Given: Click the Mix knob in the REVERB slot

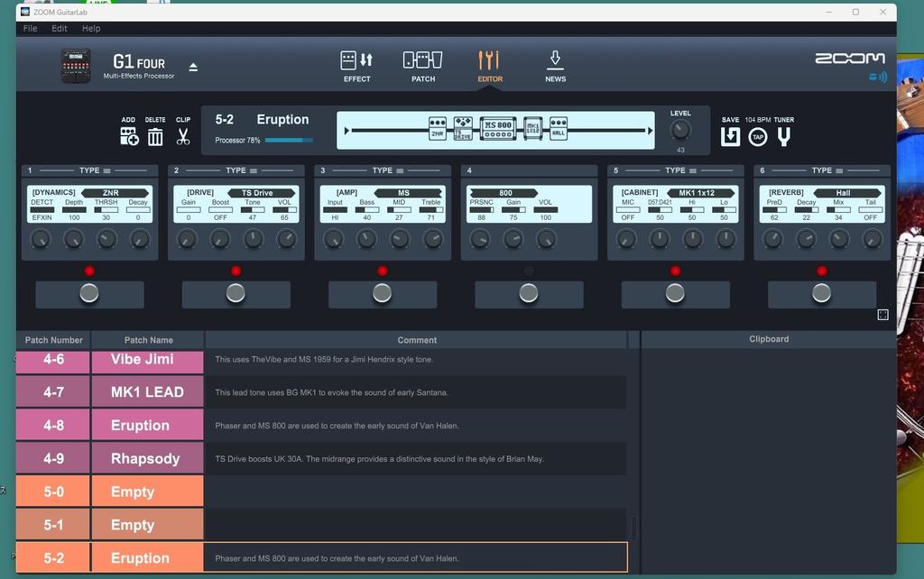Looking at the screenshot, I should coord(839,239).
